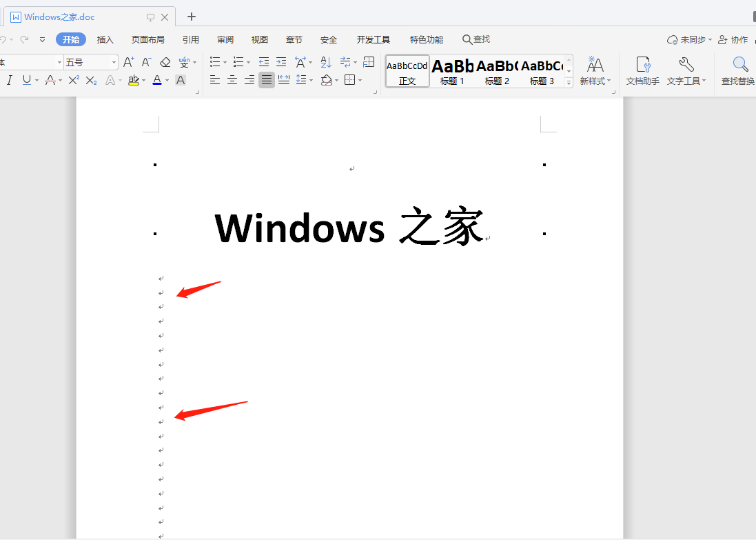Apply superscript formatting

click(74, 80)
